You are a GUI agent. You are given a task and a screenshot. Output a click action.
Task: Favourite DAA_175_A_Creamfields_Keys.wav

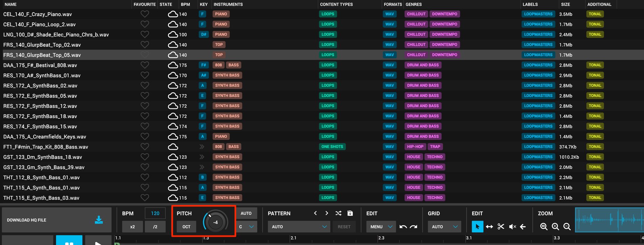click(145, 136)
